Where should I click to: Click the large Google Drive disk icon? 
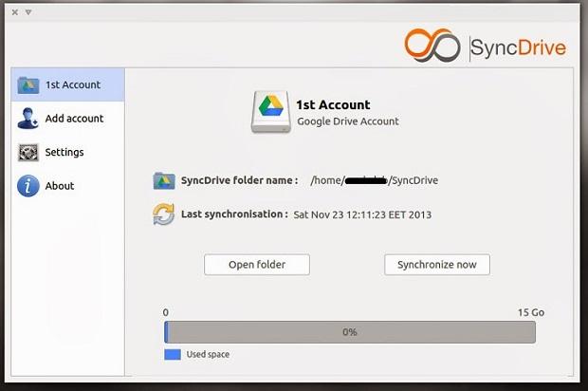point(271,112)
